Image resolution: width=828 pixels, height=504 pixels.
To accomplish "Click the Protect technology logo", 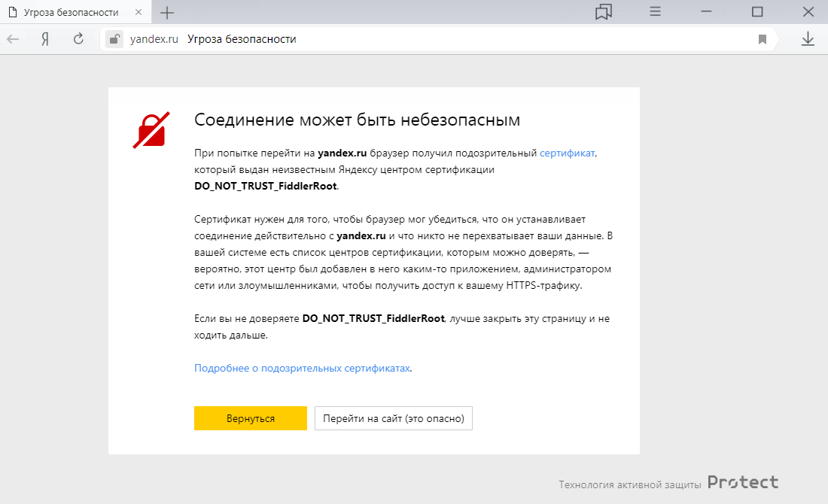I will pos(742,482).
